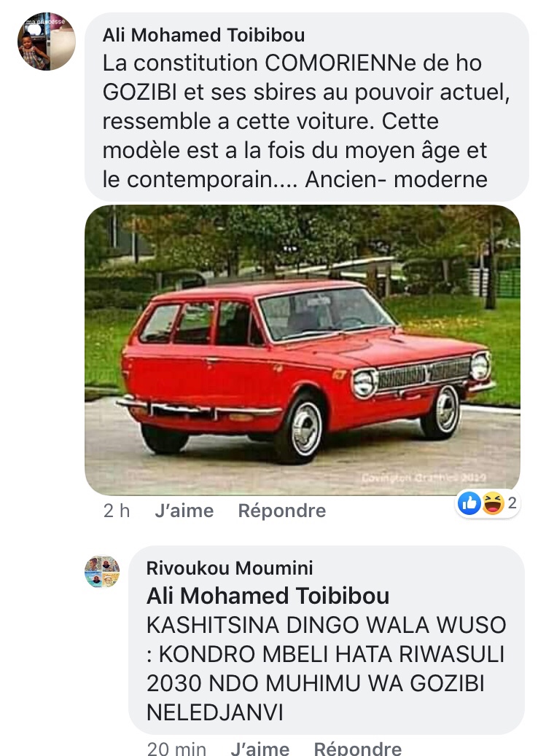Screen dimensions: 546x756
Task: Reply to the car comment with Répondre
Action: [x=282, y=511]
